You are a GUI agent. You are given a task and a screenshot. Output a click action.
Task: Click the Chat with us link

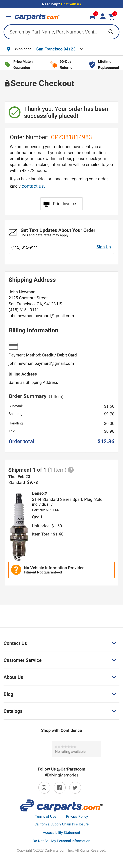(x=71, y=4)
